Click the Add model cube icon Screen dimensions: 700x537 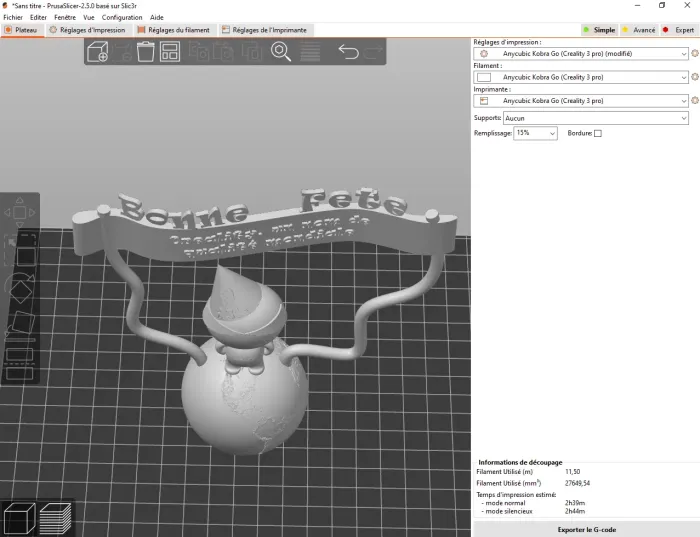coord(97,51)
